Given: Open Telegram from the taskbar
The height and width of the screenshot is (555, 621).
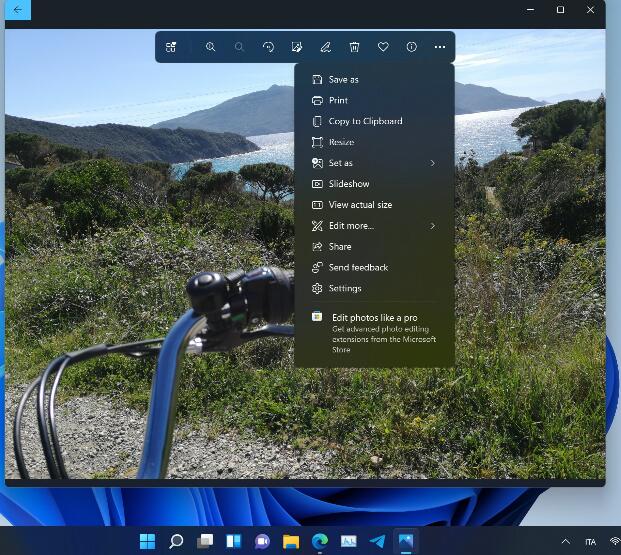Looking at the screenshot, I should (377, 542).
